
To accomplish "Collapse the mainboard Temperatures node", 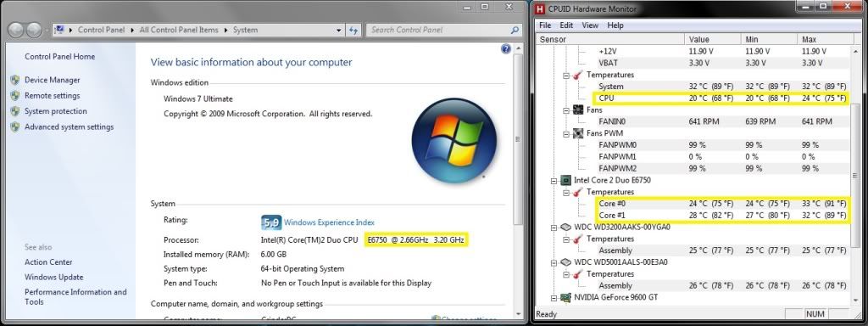I will point(566,75).
